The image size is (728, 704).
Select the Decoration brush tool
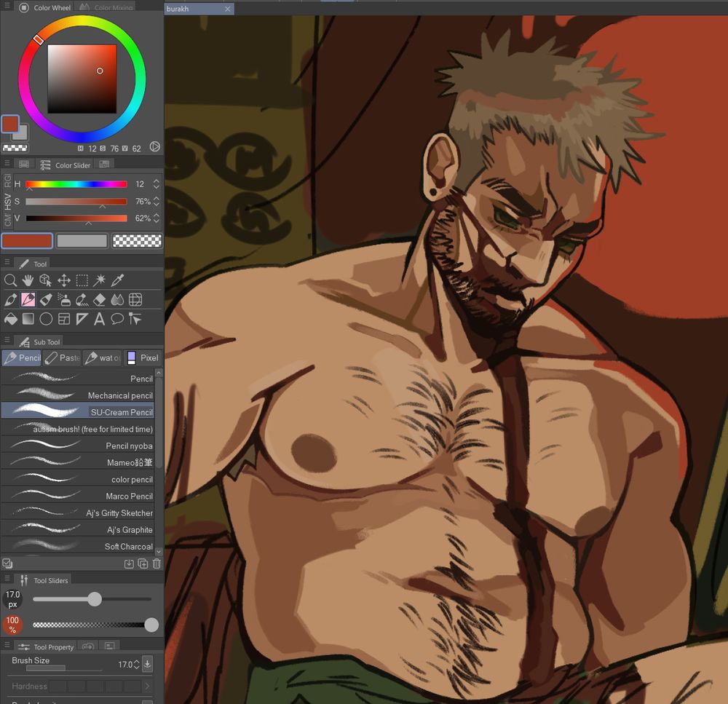point(82,299)
